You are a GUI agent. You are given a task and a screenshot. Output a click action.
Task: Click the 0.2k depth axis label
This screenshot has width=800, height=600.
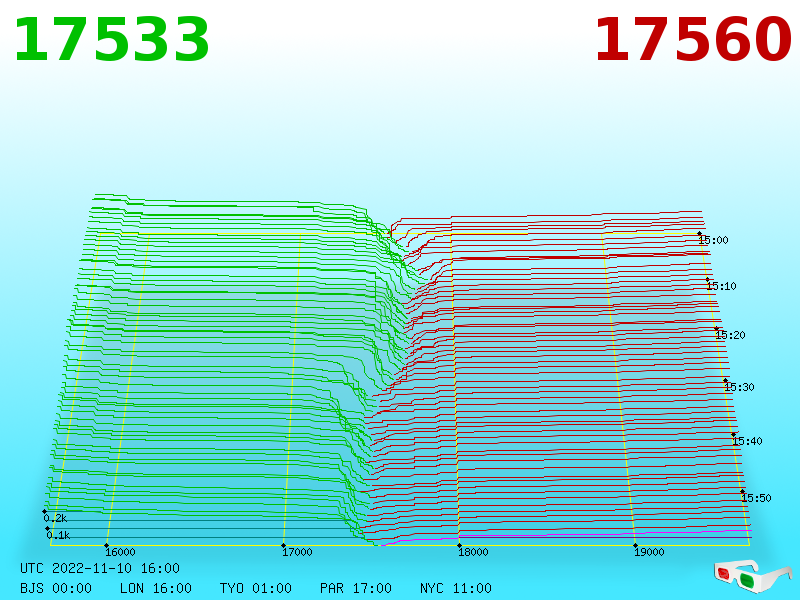(x=55, y=518)
